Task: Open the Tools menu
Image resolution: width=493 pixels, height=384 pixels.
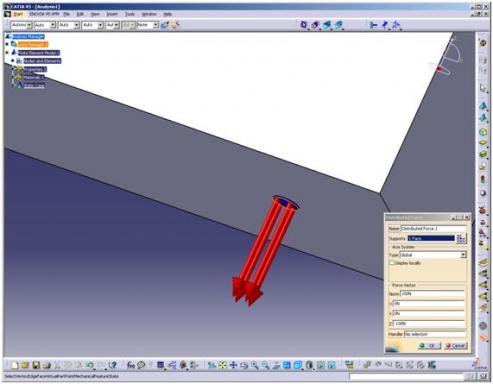Action: pyautogui.click(x=130, y=14)
